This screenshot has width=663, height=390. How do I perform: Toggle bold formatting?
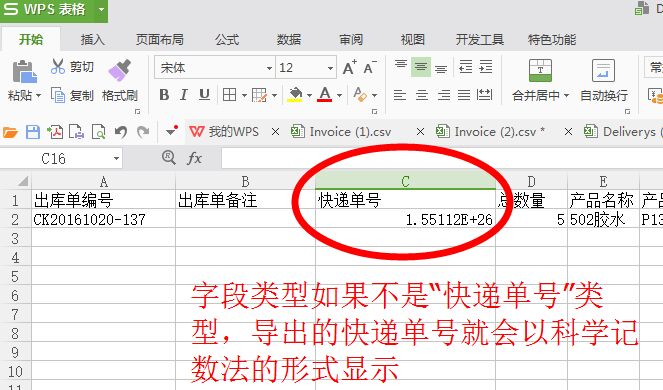tap(164, 95)
